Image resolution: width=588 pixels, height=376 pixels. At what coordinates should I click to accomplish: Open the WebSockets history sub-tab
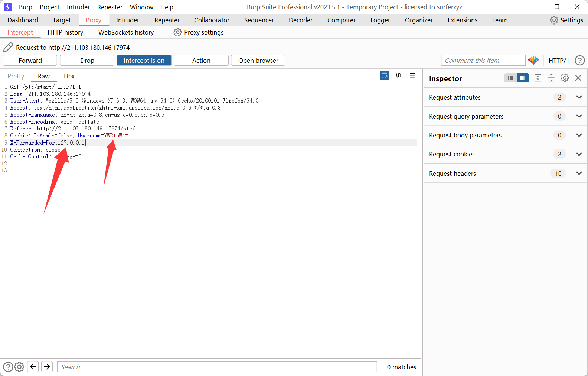[126, 32]
